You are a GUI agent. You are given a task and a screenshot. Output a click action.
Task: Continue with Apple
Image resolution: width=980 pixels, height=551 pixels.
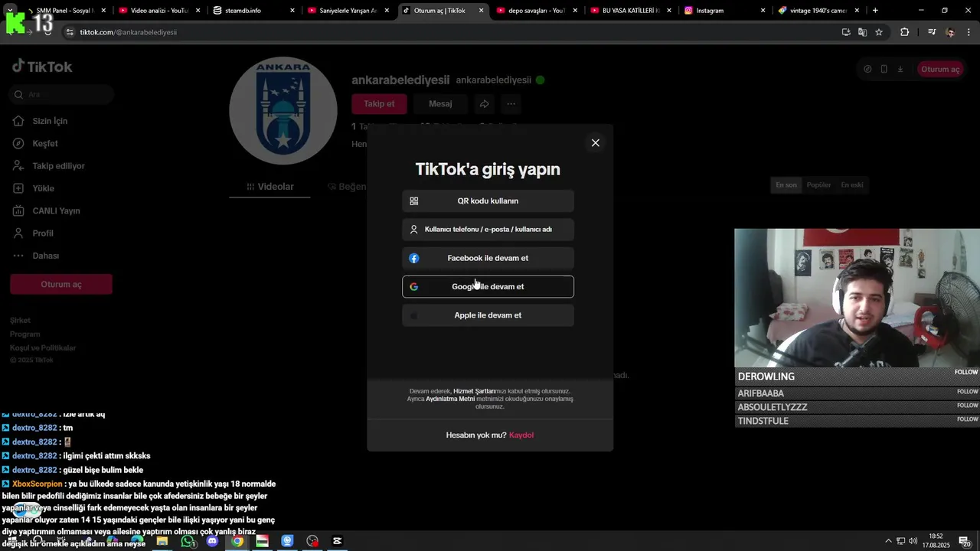coord(488,315)
